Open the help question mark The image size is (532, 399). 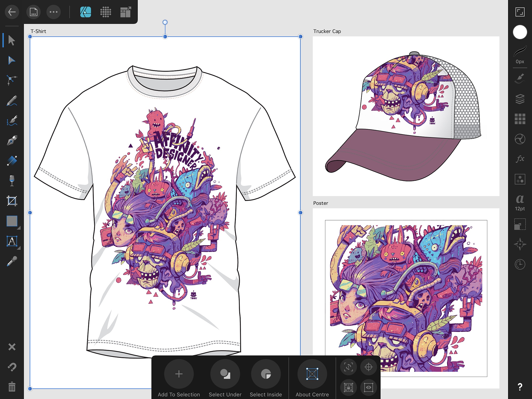point(520,387)
